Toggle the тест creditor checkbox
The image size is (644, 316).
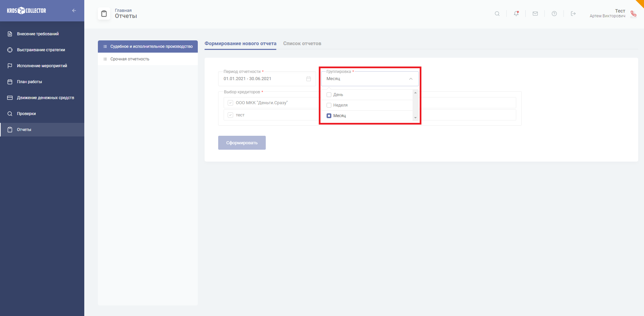pyautogui.click(x=230, y=115)
